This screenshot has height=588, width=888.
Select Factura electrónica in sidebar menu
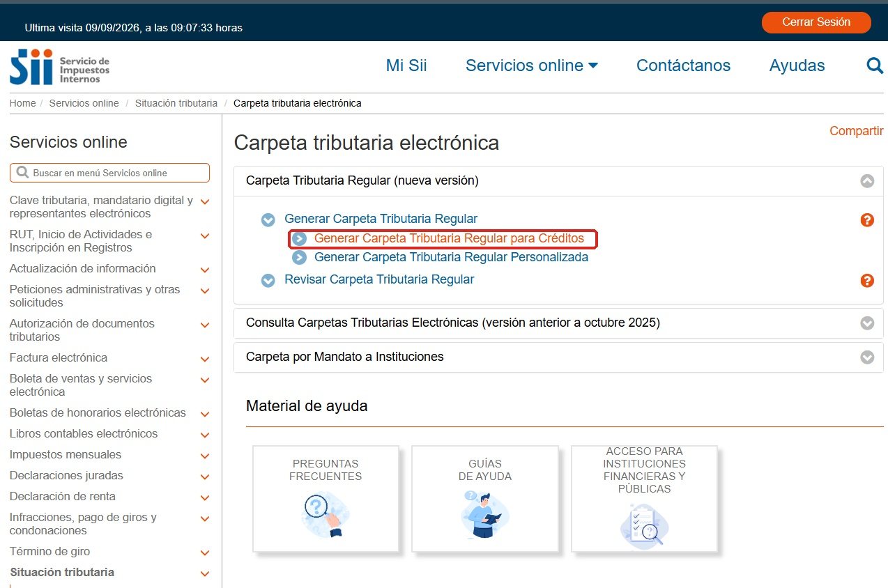pos(59,358)
